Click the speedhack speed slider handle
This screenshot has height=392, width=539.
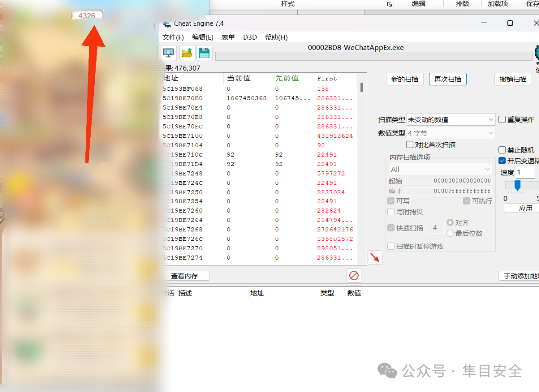tap(517, 185)
